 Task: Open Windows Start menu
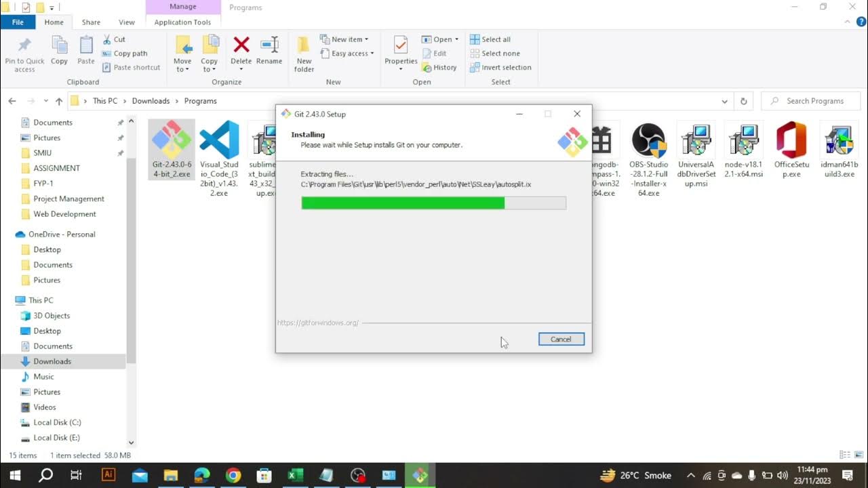(15, 475)
